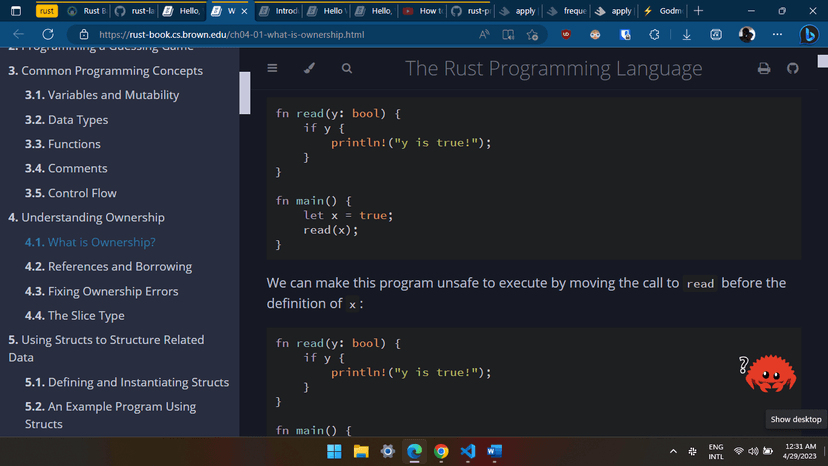Image resolution: width=828 pixels, height=466 pixels.
Task: Open the Bing sidebar button
Action: (809, 35)
